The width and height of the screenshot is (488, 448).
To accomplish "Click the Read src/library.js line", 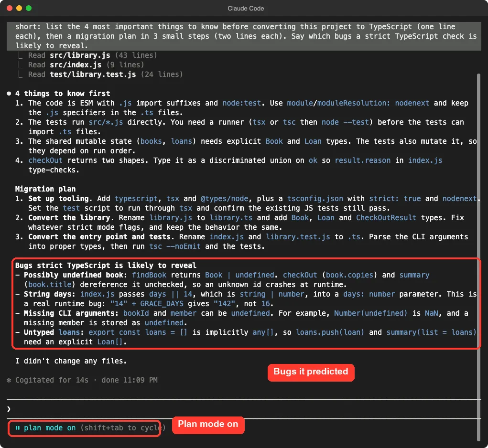I will (x=92, y=55).
